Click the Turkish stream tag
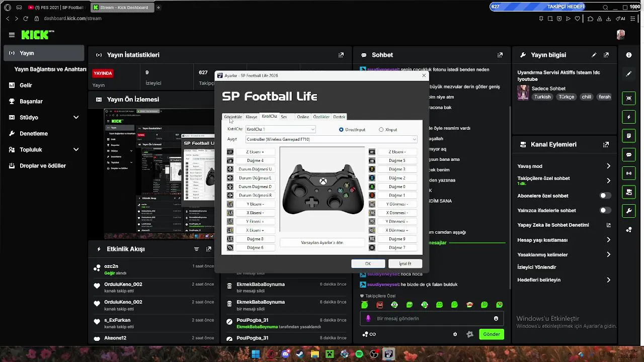The height and width of the screenshot is (362, 644). click(542, 97)
